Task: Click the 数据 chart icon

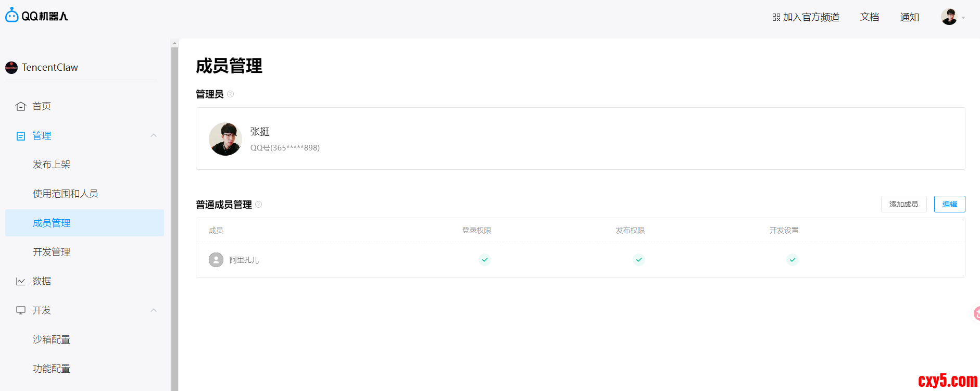Action: coord(21,281)
